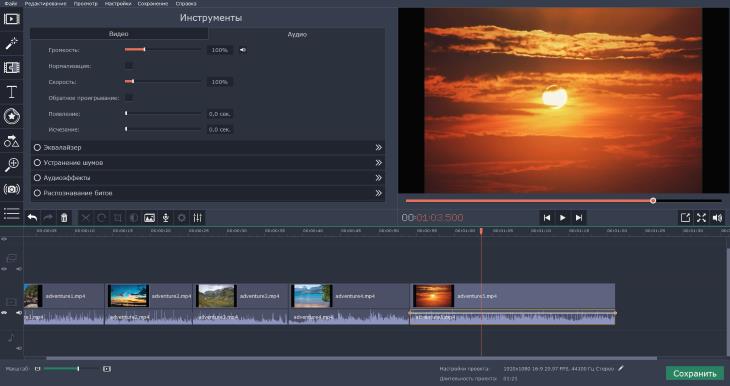
Task: Open the Pan and Zoom magnifier tool
Action: [x=11, y=165]
